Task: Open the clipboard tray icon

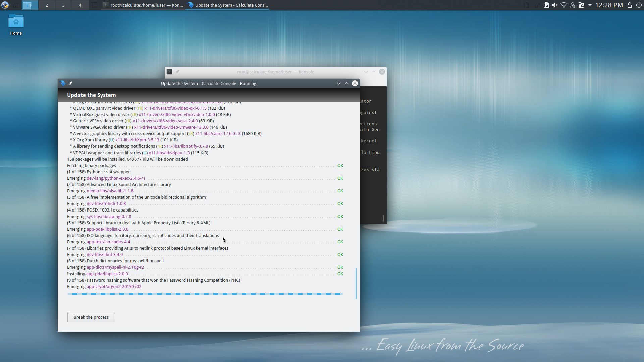Action: pos(546,5)
